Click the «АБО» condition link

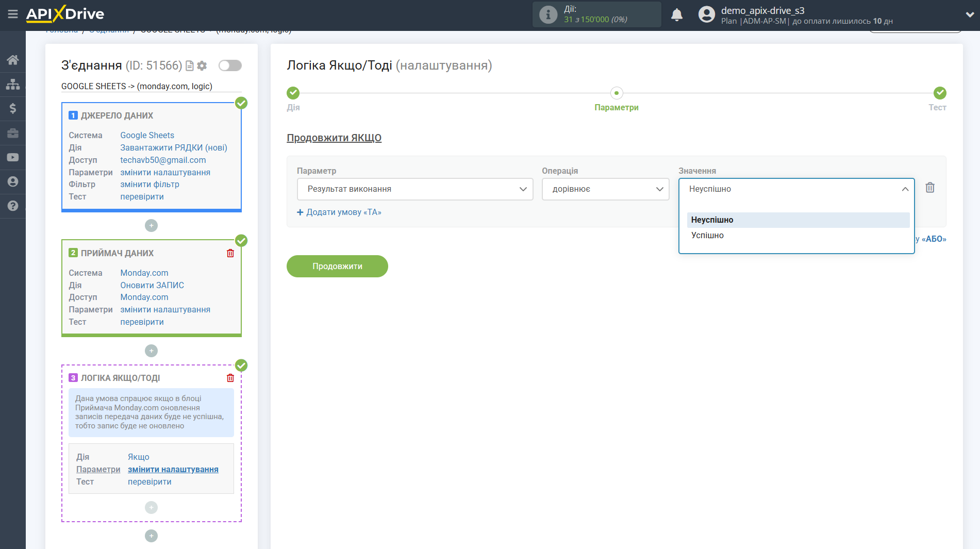(934, 239)
